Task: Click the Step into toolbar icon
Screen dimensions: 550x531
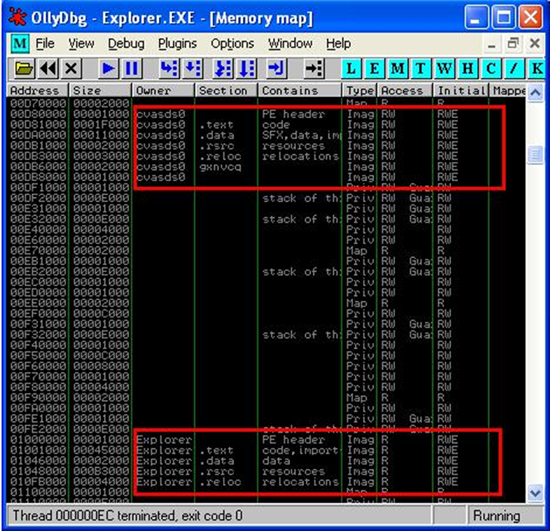Action: pos(169,68)
